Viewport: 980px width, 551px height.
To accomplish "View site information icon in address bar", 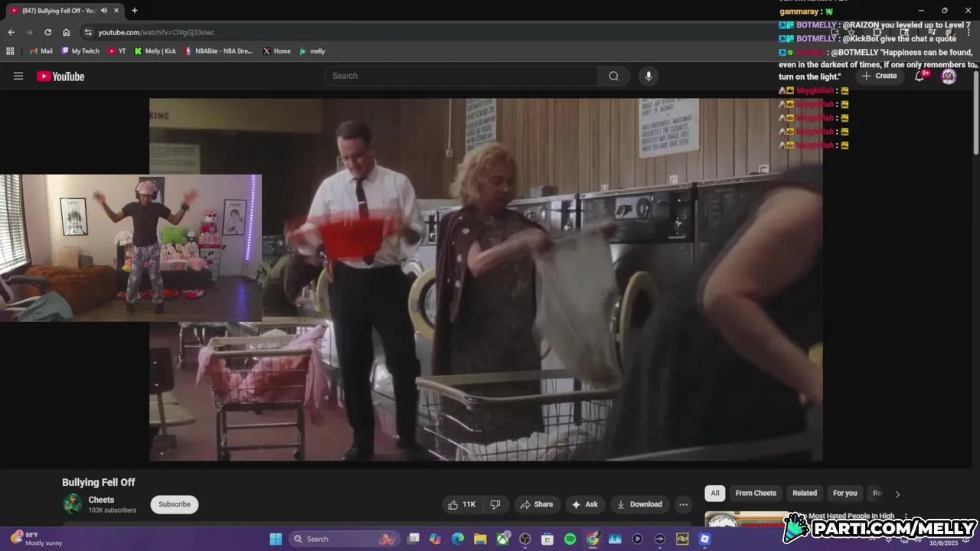I will (x=88, y=32).
